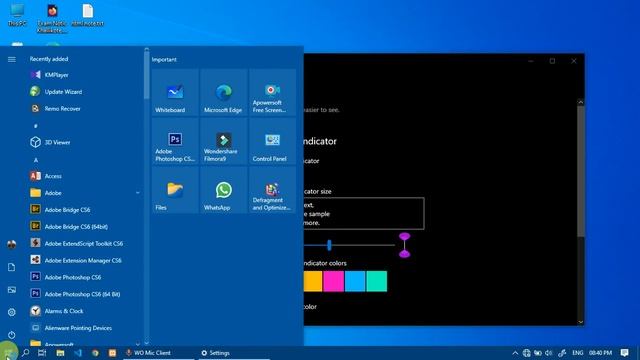This screenshot has height=360, width=640.
Task: Launch Update Wizard from app list
Action: point(84,91)
